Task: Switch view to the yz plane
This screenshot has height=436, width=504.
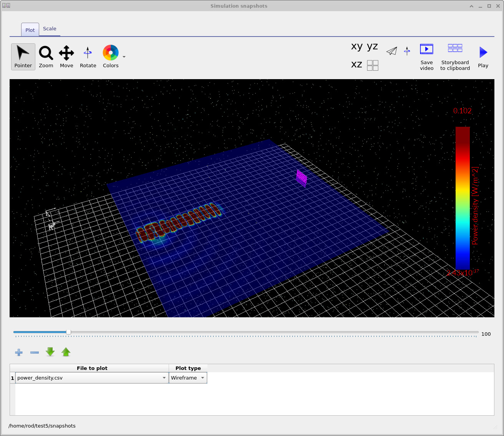Action: (x=372, y=46)
